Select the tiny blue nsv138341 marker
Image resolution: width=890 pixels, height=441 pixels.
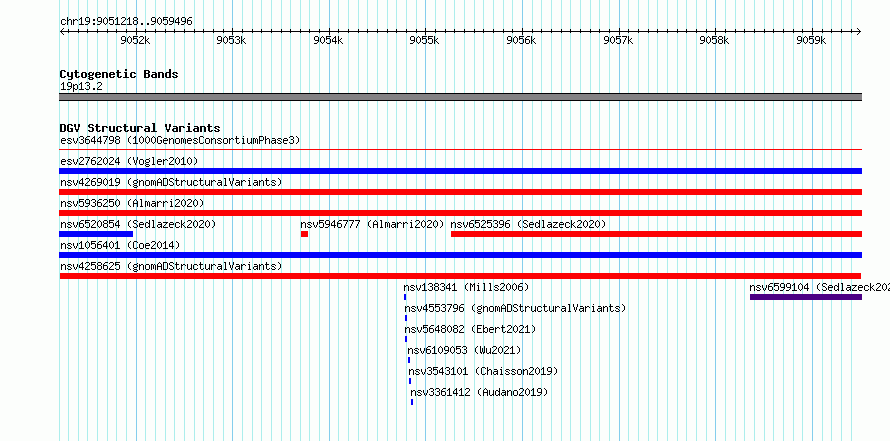coord(405,297)
